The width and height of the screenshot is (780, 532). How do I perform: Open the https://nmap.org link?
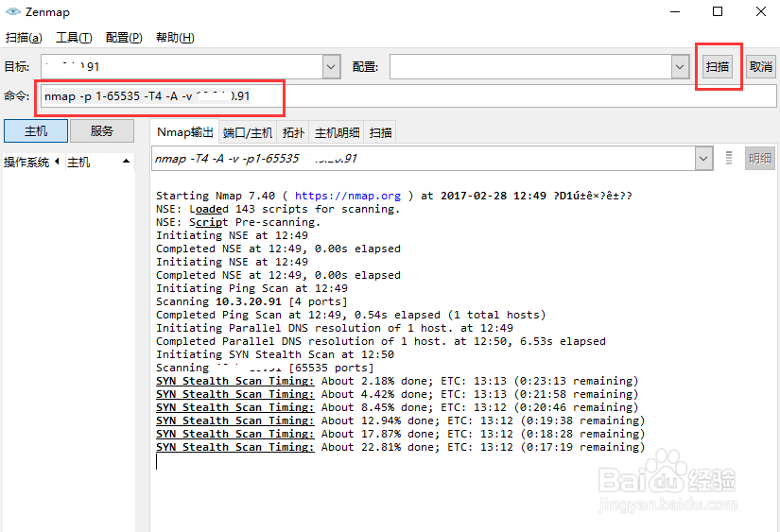(348, 196)
